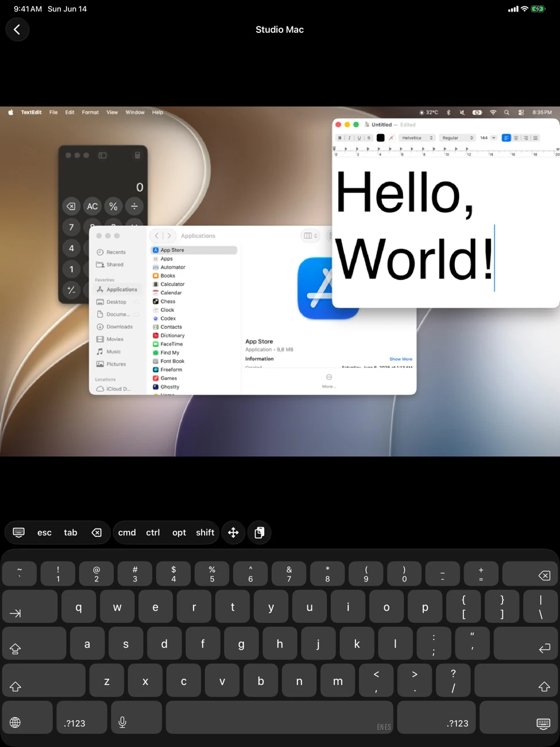Open the Apple menu
Screen dimensions: 560x747
point(10,113)
